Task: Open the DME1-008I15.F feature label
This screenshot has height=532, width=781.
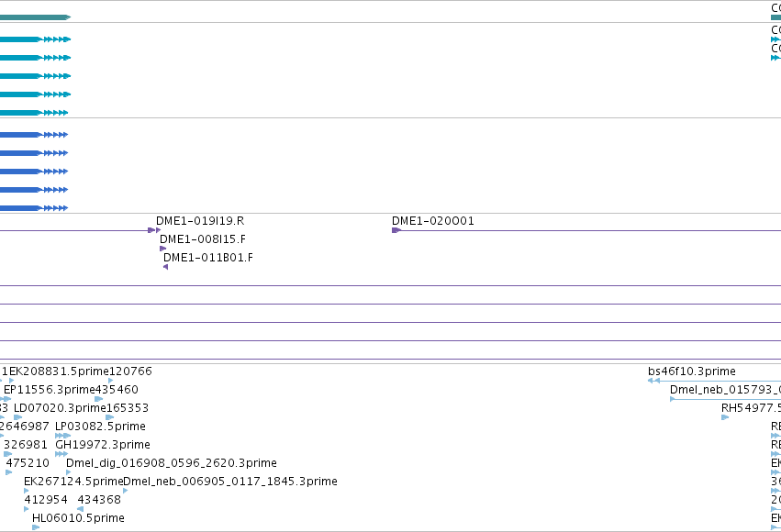Action: [x=203, y=238]
